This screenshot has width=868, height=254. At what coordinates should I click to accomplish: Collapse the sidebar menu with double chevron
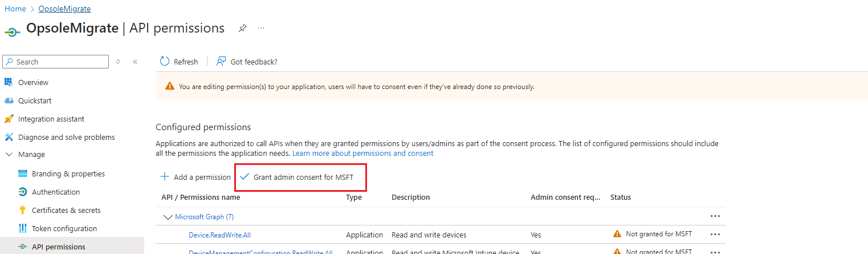click(135, 62)
